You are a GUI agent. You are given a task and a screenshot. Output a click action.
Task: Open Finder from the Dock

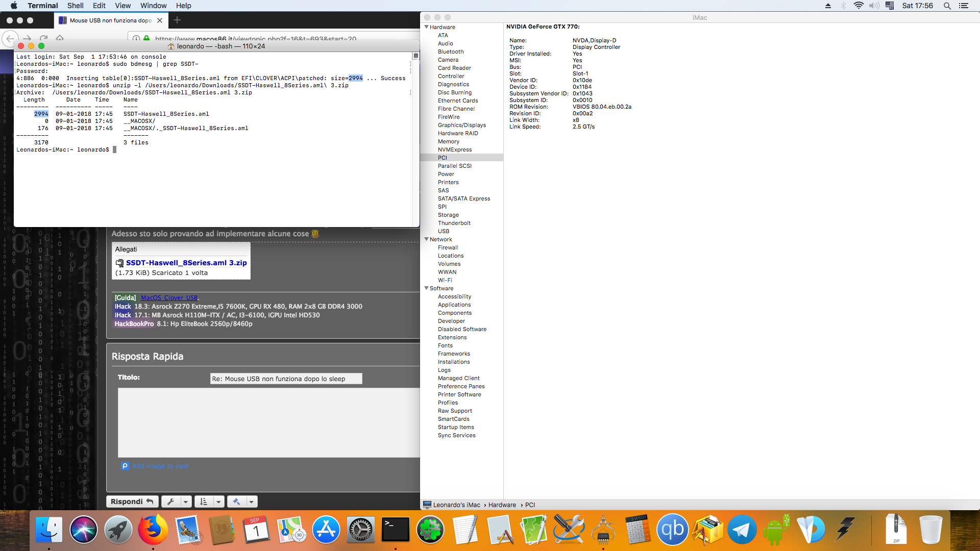pyautogui.click(x=49, y=530)
